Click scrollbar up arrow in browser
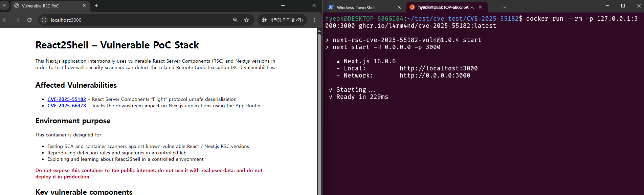This screenshot has width=644, height=195. coord(319,31)
